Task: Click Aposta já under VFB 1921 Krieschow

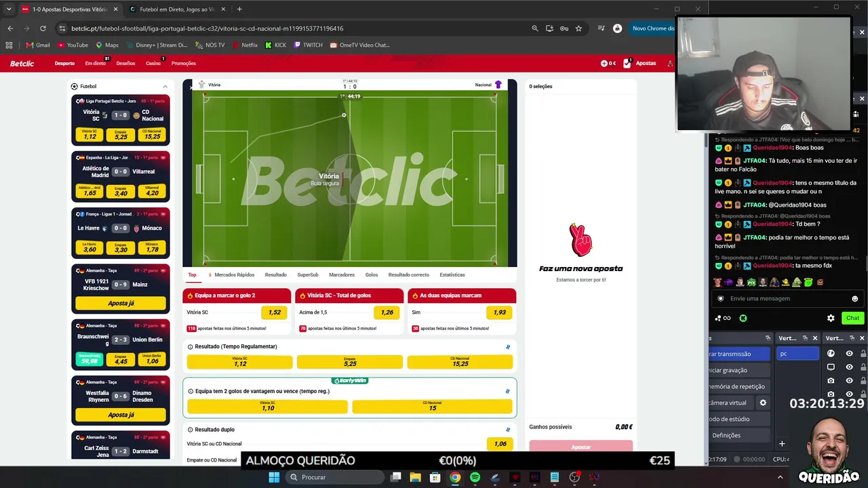Action: [121, 304]
